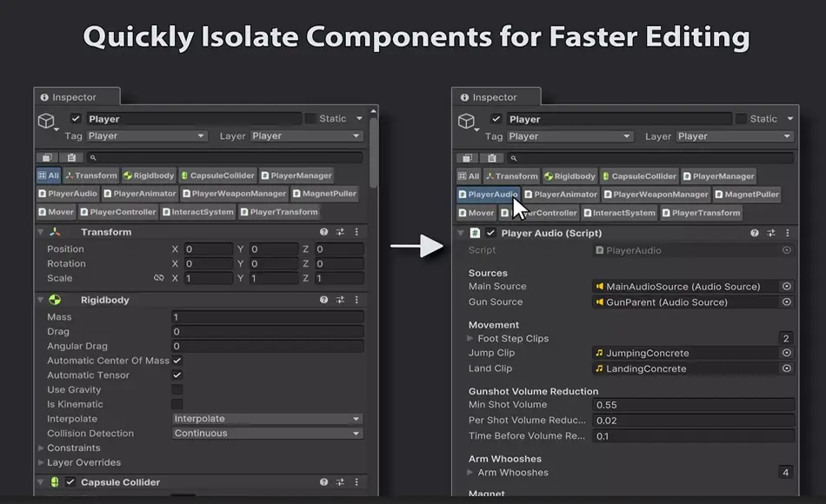826x504 pixels.
Task: Open the object picker for Main Source
Action: (x=787, y=287)
